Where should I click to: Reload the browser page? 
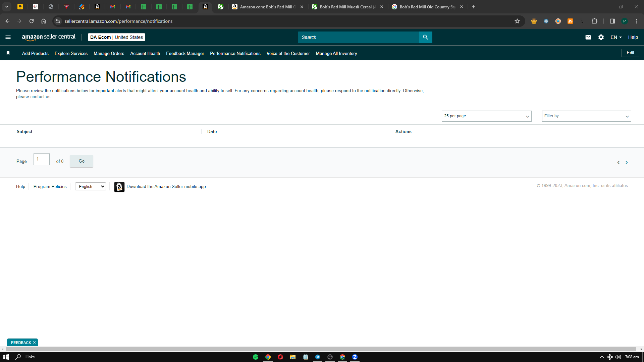coord(32,21)
